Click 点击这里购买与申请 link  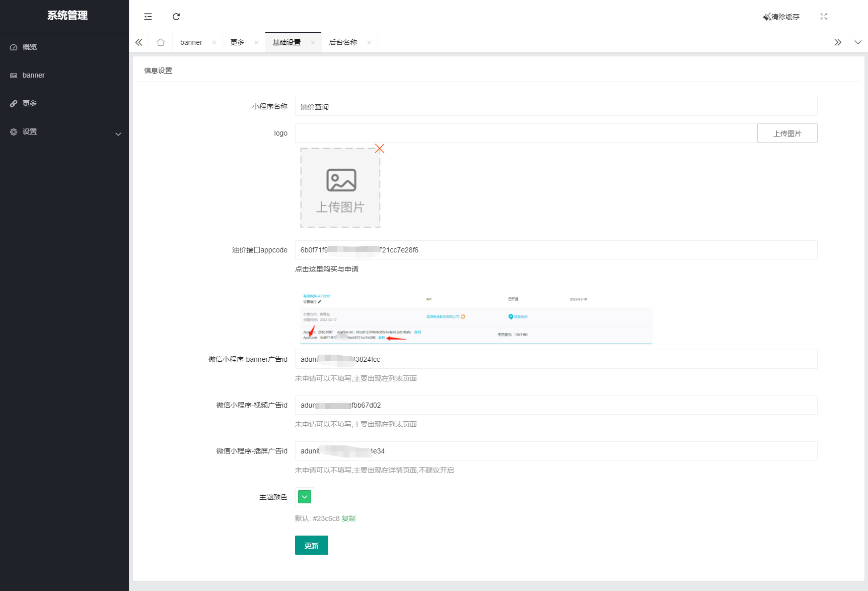327,269
